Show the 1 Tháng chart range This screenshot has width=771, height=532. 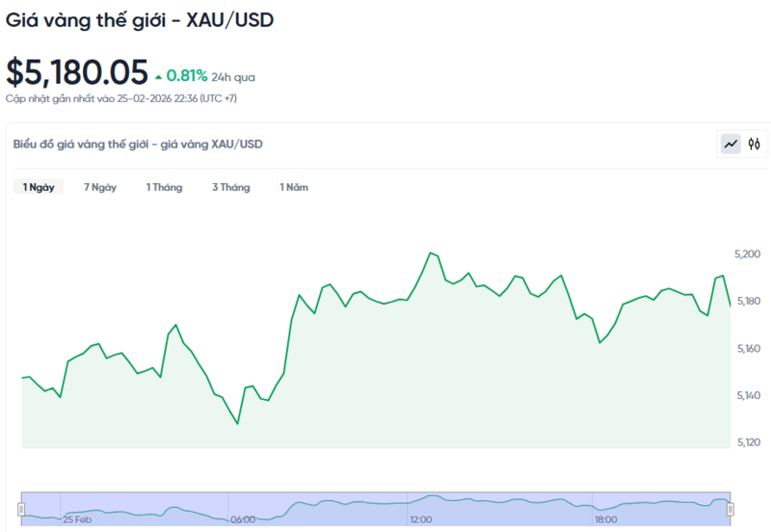click(x=164, y=187)
